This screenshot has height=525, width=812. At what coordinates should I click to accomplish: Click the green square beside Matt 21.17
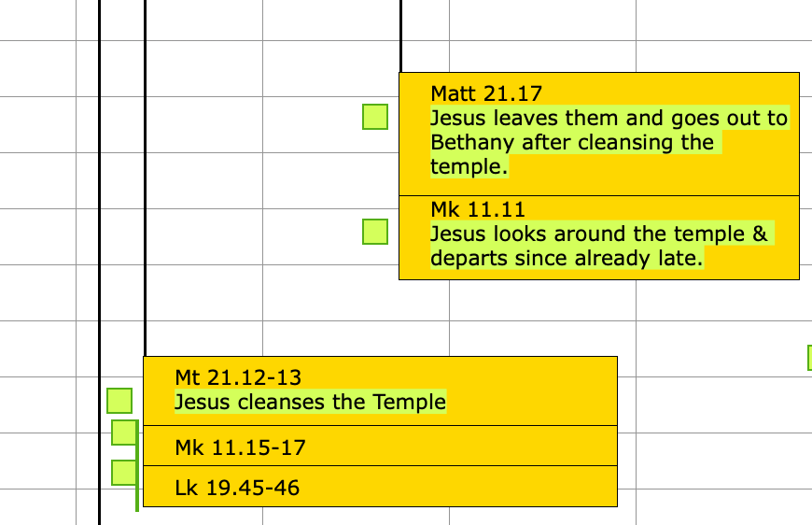click(375, 117)
